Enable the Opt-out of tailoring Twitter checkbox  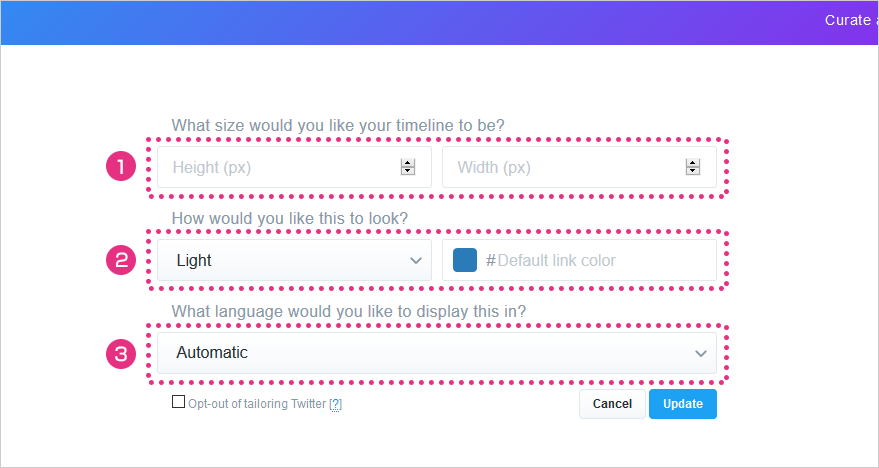(x=178, y=402)
